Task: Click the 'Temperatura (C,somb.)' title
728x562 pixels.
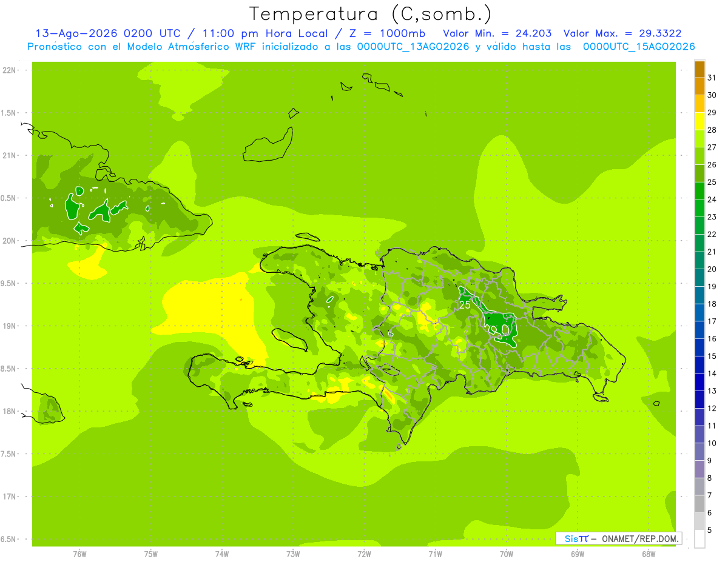Action: coord(370,14)
